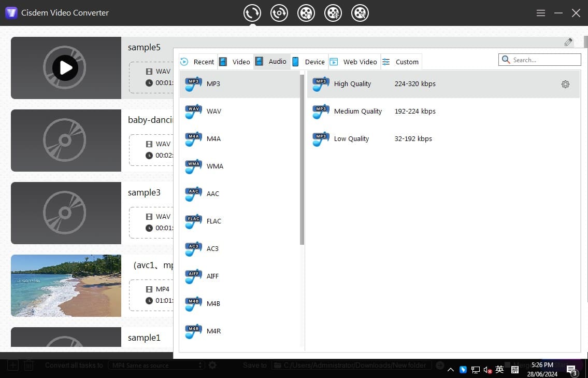The image size is (588, 378).
Task: Switch to the DVD ripper icon
Action: [279, 13]
